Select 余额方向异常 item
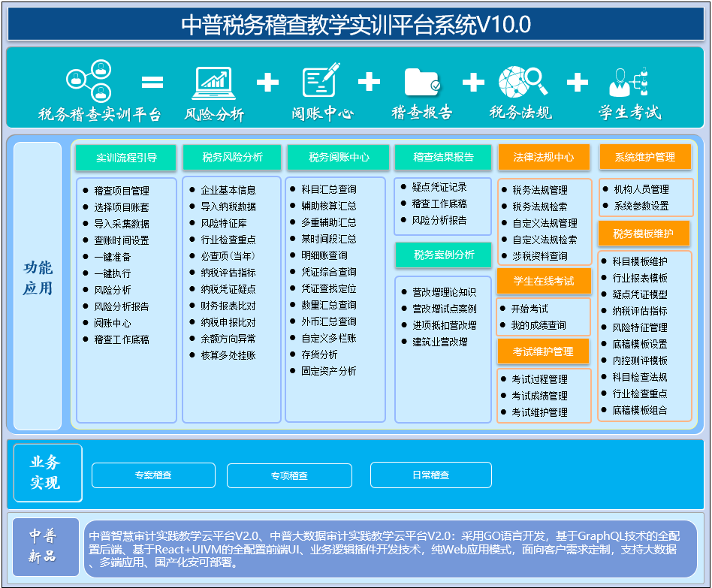The width and height of the screenshot is (712, 588). [228, 339]
